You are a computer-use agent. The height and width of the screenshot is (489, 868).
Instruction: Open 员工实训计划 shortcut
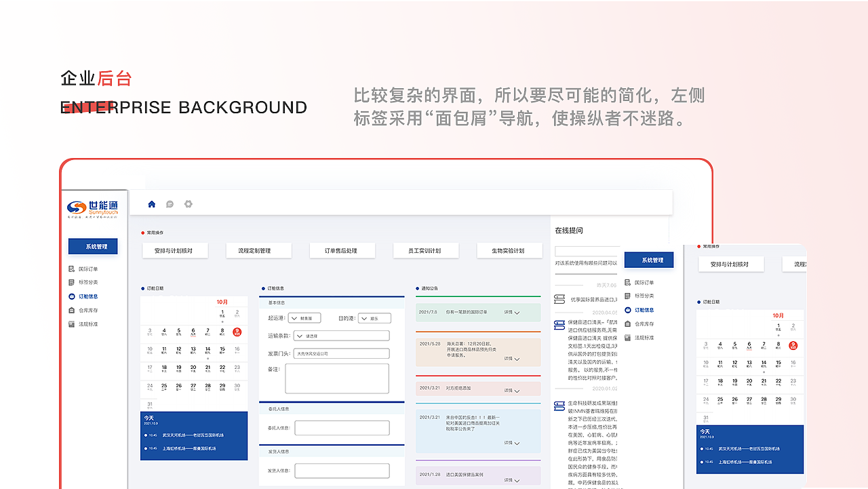[x=426, y=251]
